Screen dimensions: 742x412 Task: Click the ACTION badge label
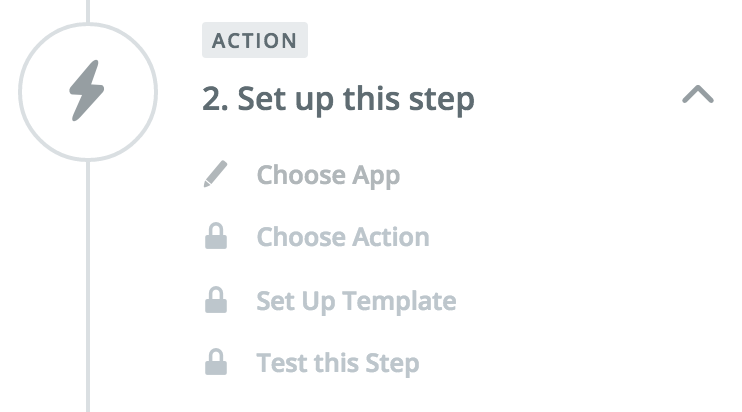255,41
